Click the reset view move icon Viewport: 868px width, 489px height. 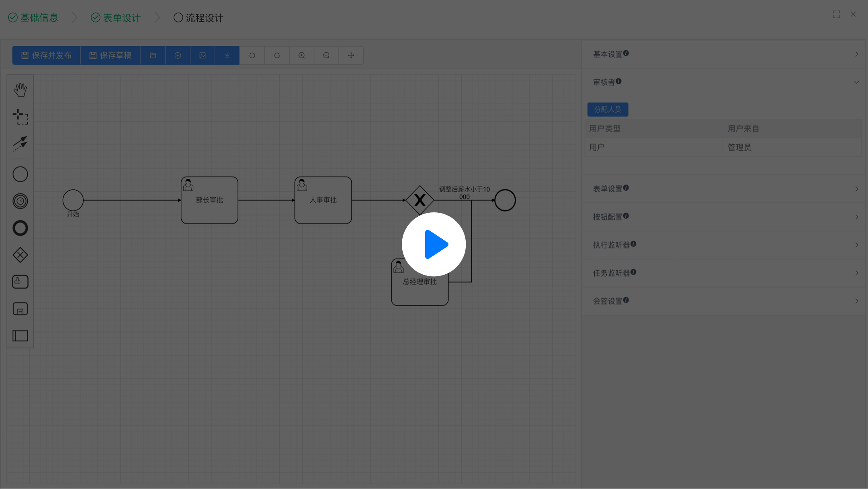[351, 55]
